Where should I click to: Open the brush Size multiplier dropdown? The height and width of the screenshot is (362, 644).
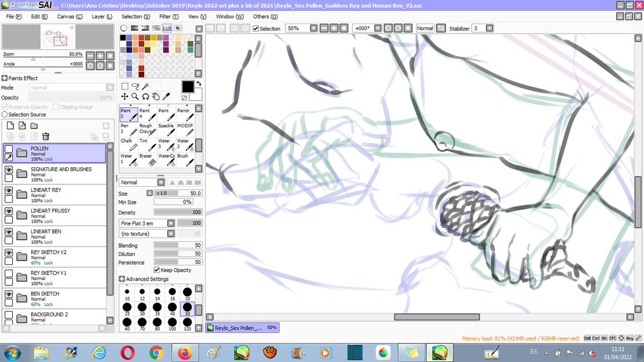coord(150,193)
